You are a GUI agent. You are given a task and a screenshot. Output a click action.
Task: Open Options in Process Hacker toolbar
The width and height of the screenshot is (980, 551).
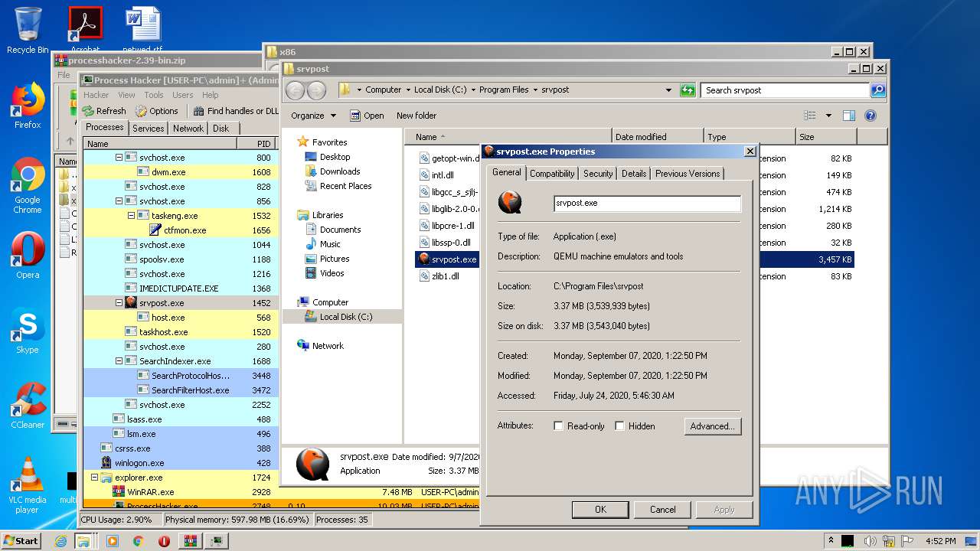tap(157, 111)
